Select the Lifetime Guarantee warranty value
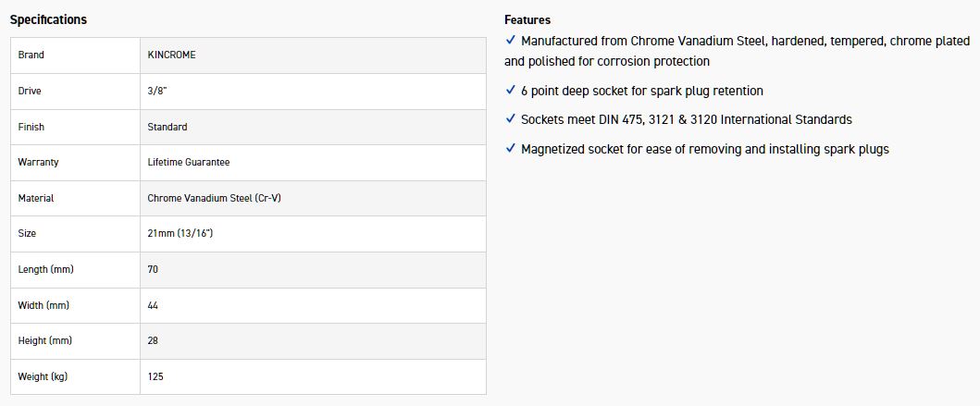This screenshot has height=406, width=980. 189,163
